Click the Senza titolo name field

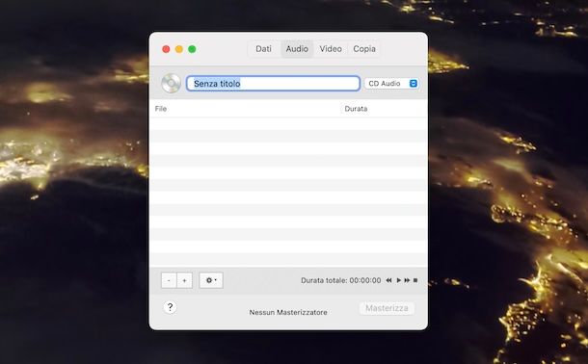pos(273,83)
